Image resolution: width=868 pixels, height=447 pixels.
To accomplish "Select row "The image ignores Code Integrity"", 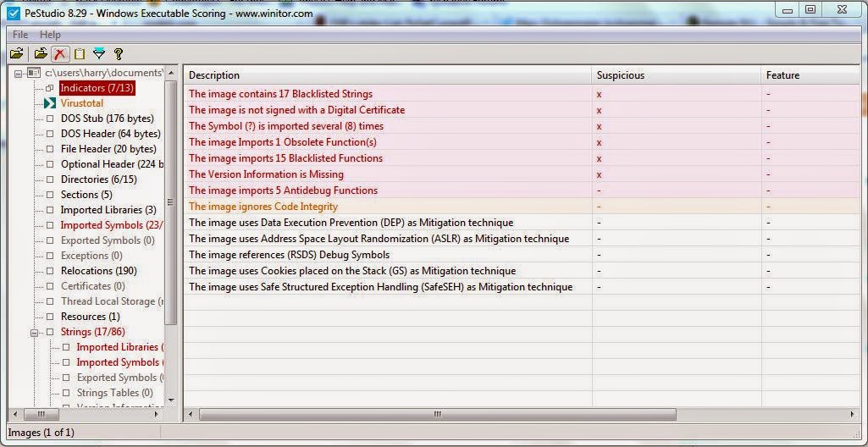I will (x=522, y=207).
